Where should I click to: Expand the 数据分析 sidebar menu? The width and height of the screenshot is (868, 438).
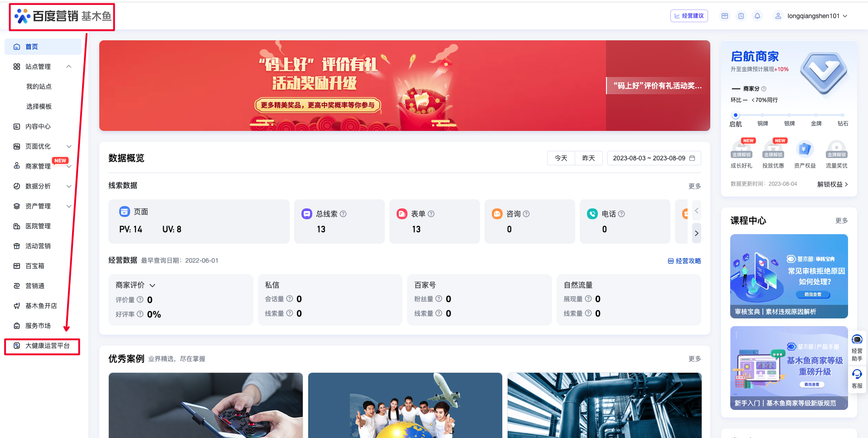tap(69, 186)
